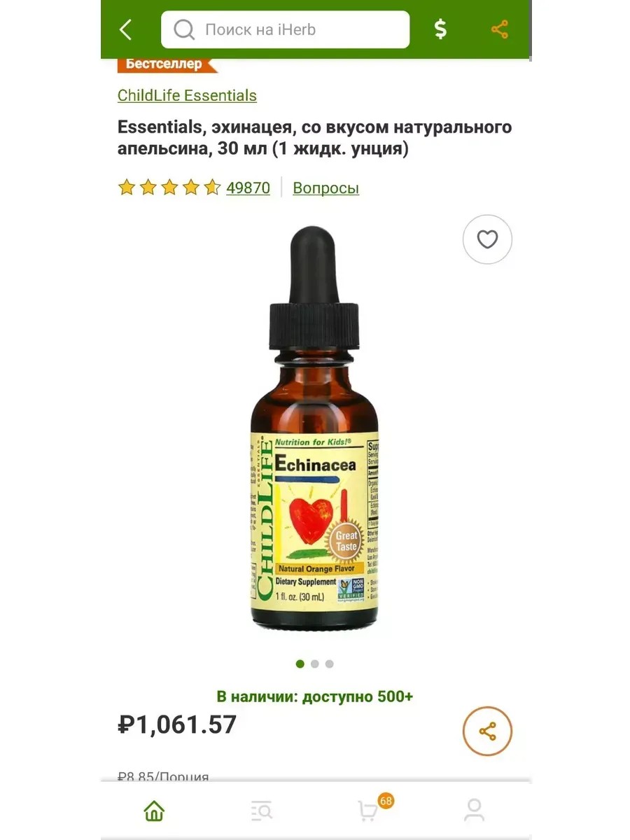
Task: Tap the Echinacea bottle product image
Action: (315, 427)
